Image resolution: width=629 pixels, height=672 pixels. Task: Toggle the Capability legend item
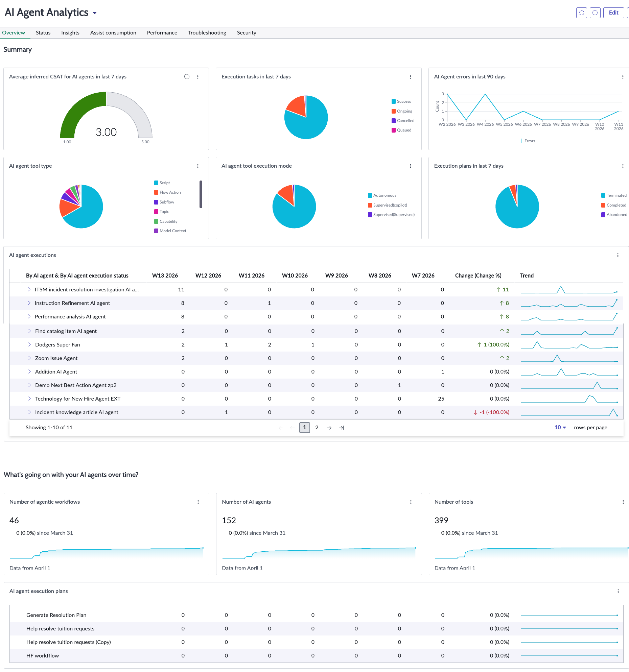[x=166, y=221]
